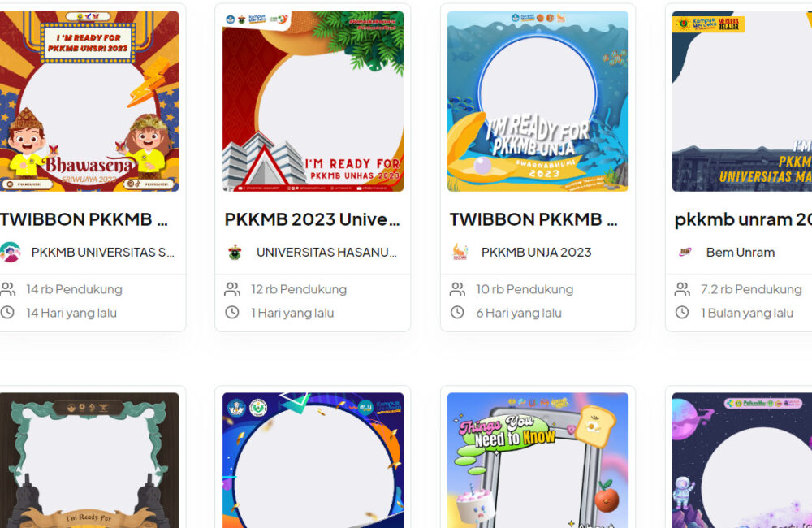This screenshot has width=812, height=528.
Task: Open the Things You Need to Know frame
Action: (x=538, y=460)
